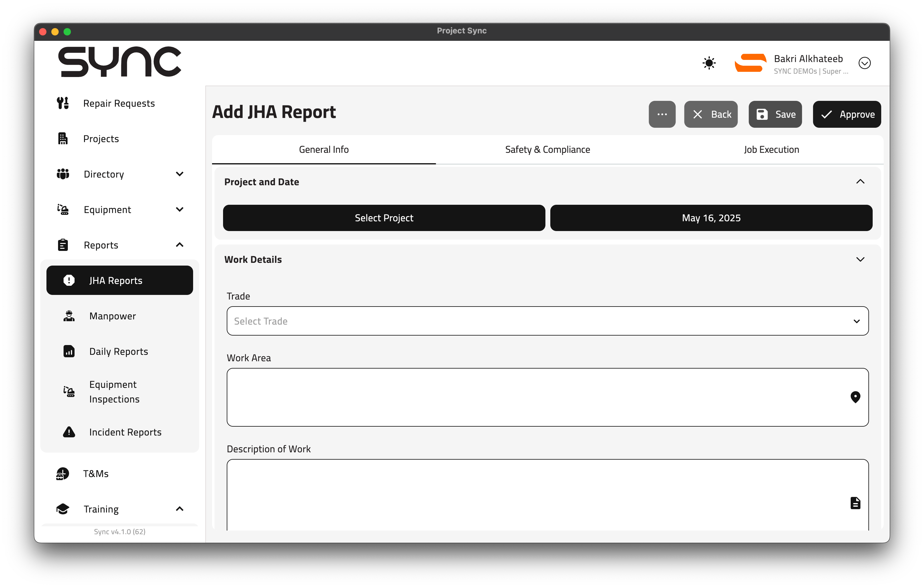Collapse the Project and Date section
The image size is (924, 588).
[x=860, y=182]
